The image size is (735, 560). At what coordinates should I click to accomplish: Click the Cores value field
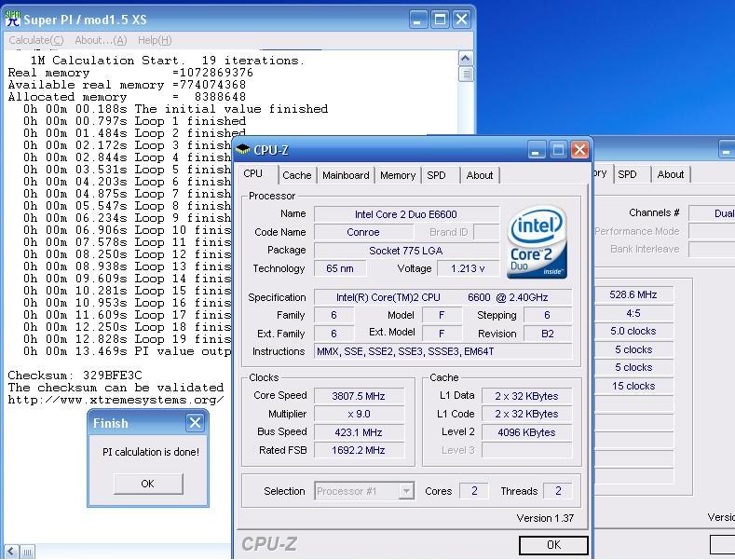(x=474, y=491)
